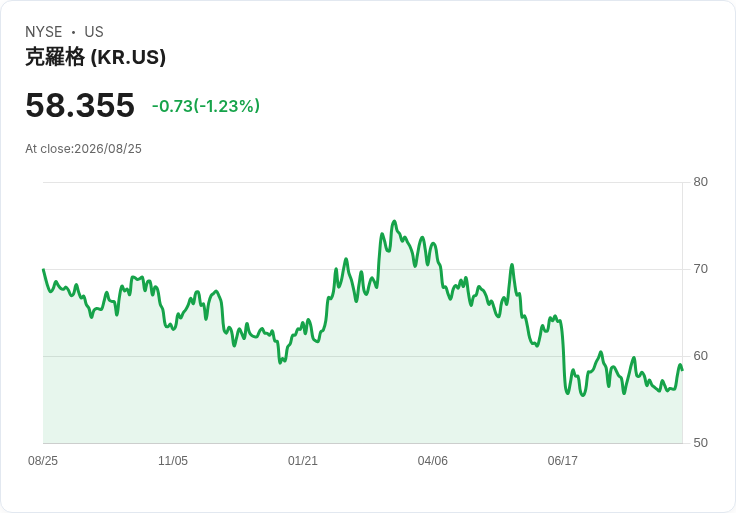Viewport: 736px width, 513px height.
Task: Click the 80 y-axis price label
Action: pyautogui.click(x=700, y=182)
